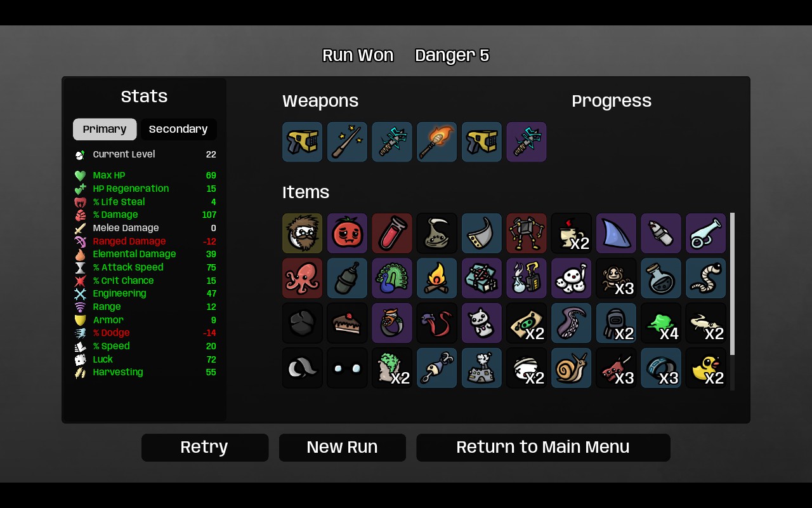This screenshot has height=508, width=812.
Task: Click the magic wand weapon icon
Action: coord(347,142)
